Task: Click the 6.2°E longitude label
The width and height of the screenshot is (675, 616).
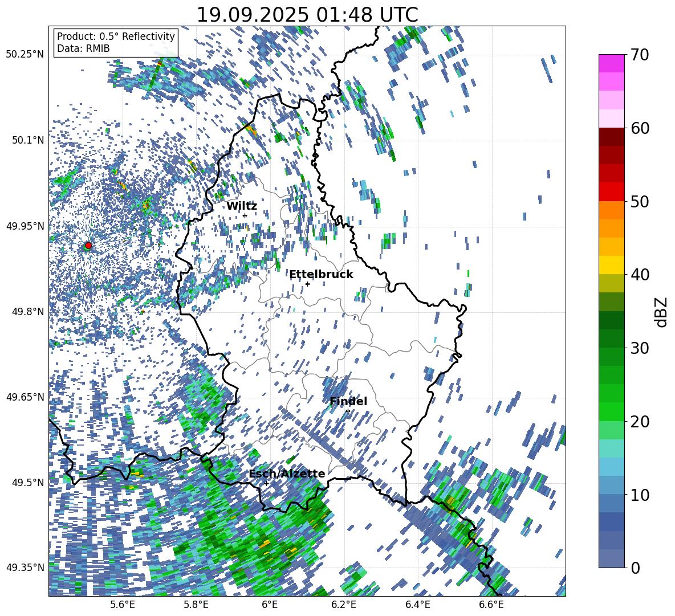Action: point(344,605)
